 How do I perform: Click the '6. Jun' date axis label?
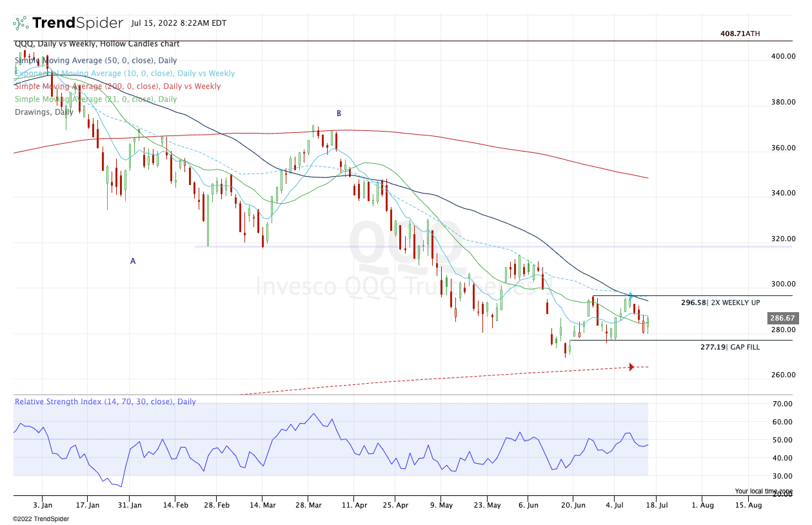(x=528, y=505)
